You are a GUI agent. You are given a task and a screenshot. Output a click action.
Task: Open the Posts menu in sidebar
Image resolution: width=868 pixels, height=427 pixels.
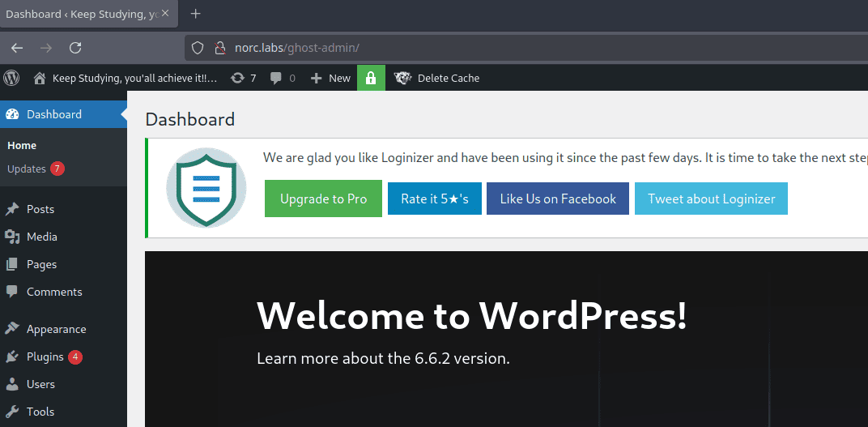(x=40, y=209)
